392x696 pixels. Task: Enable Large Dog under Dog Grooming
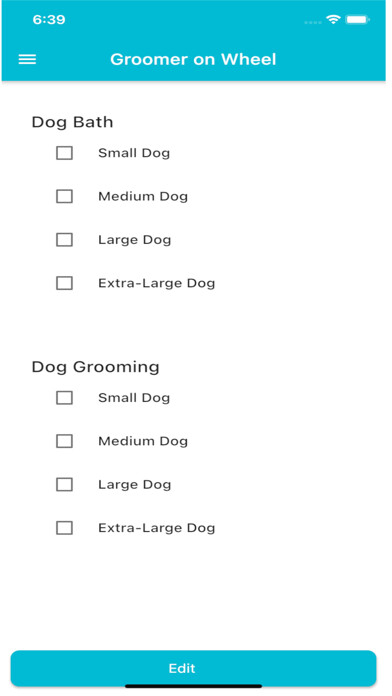coord(64,484)
